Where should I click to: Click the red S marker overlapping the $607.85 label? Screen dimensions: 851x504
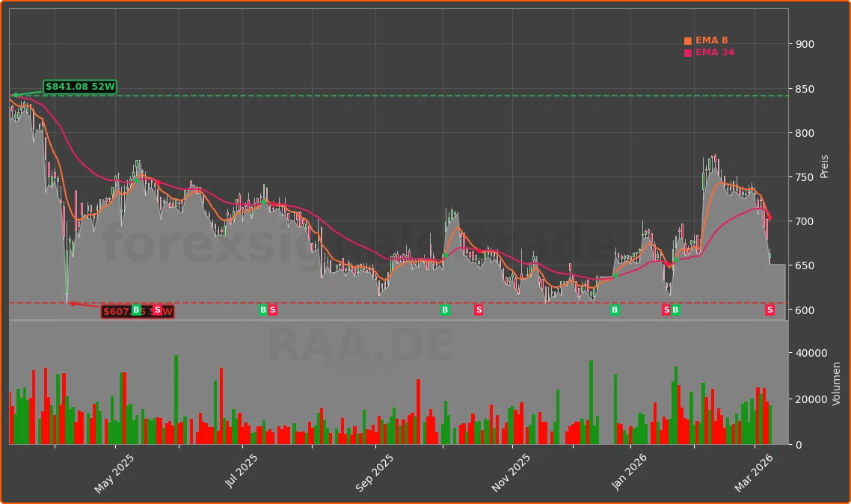pyautogui.click(x=157, y=309)
